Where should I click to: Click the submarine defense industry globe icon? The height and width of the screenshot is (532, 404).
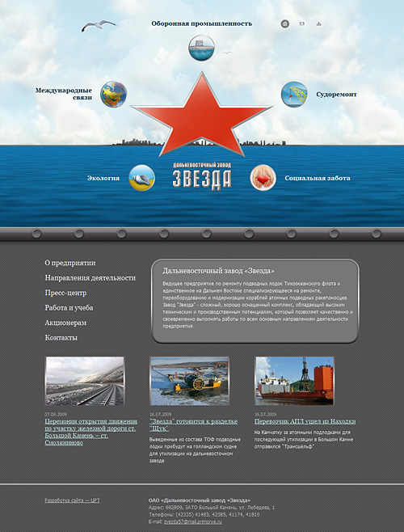click(201, 48)
